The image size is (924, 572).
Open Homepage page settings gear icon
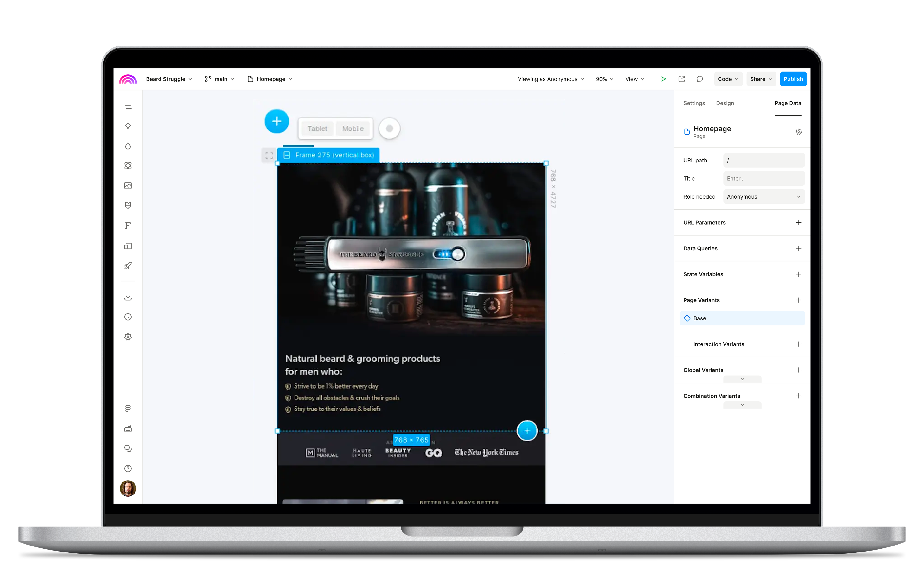click(798, 132)
